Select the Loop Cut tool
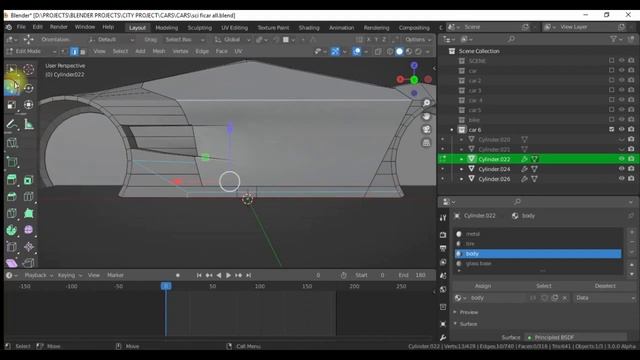The image size is (640, 360). tap(29, 196)
